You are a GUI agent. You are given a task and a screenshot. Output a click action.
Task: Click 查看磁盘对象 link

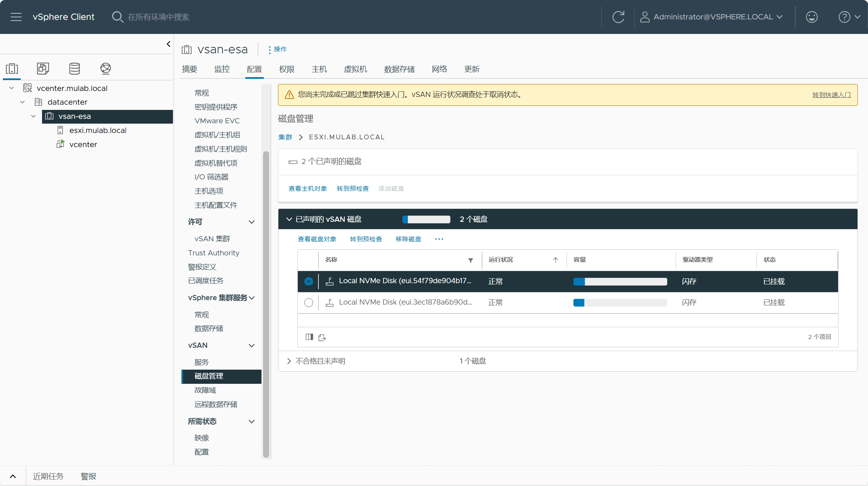(x=317, y=239)
